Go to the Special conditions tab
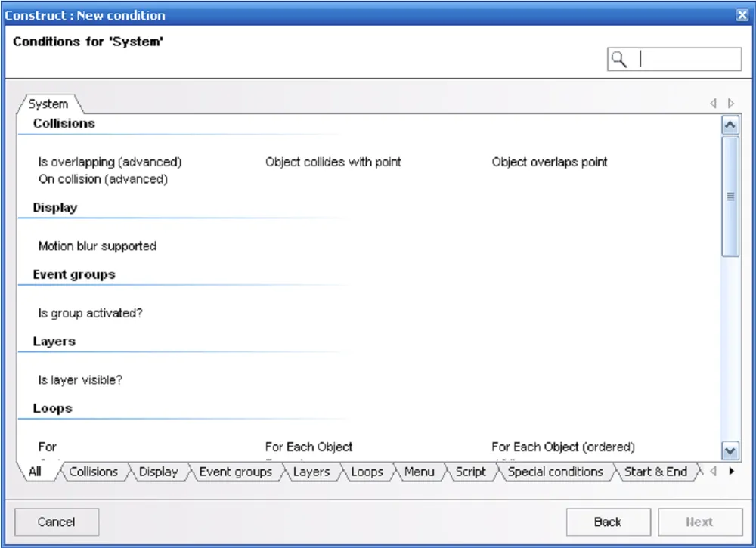The image size is (756, 548). [x=556, y=472]
